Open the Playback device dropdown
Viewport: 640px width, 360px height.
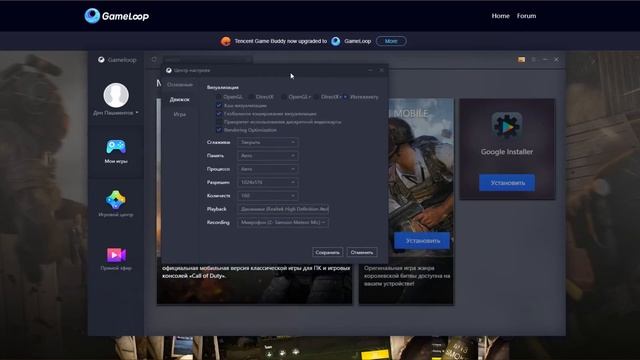coord(283,209)
